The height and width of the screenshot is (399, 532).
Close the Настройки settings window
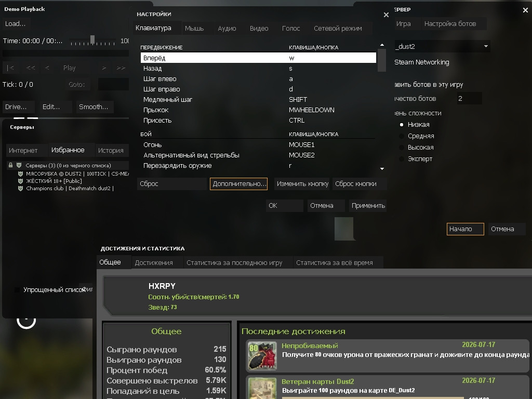click(386, 15)
